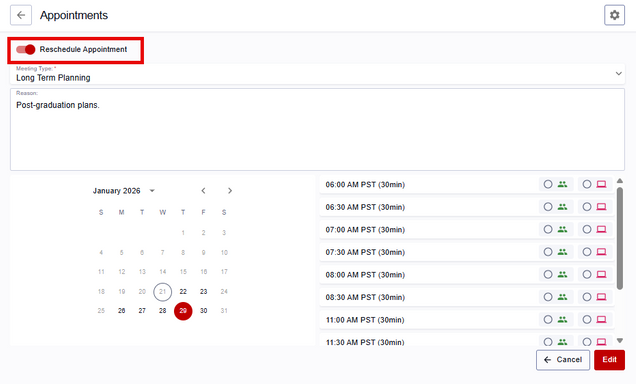Click the laptop icon on 07:00 AM row
The image size is (636, 384).
[602, 230]
